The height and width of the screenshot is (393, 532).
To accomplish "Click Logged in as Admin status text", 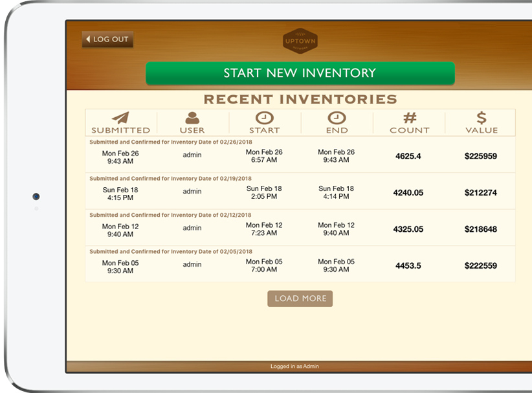I will tap(294, 366).
